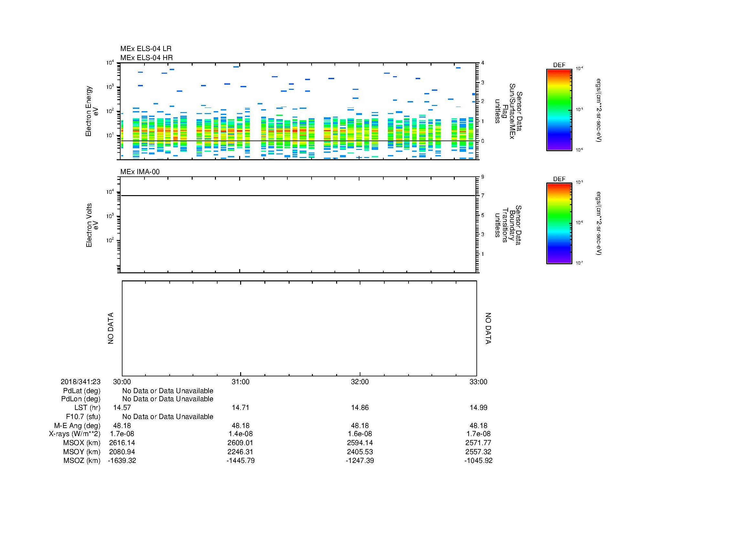The image size is (756, 534).
Task: Click the date label '2018/341:23'
Action: click(x=80, y=382)
